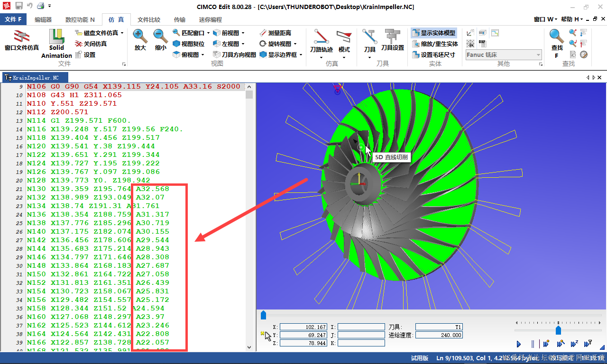
Task: Expand the 俯视图 dropdown arrow
Action: (202, 55)
